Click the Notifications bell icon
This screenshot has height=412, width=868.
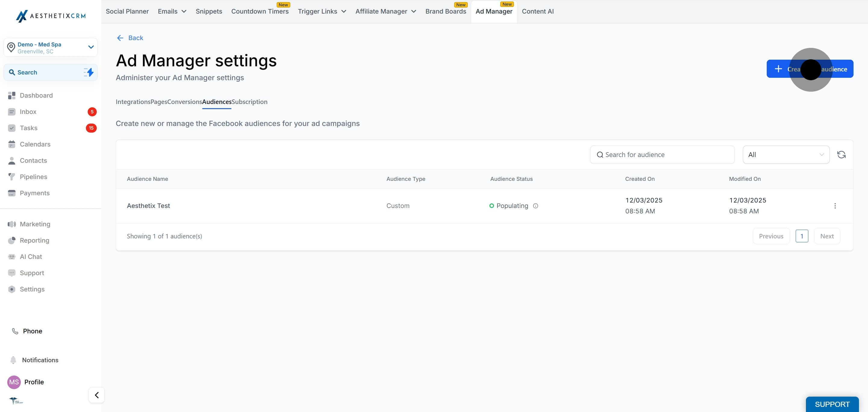(13, 360)
